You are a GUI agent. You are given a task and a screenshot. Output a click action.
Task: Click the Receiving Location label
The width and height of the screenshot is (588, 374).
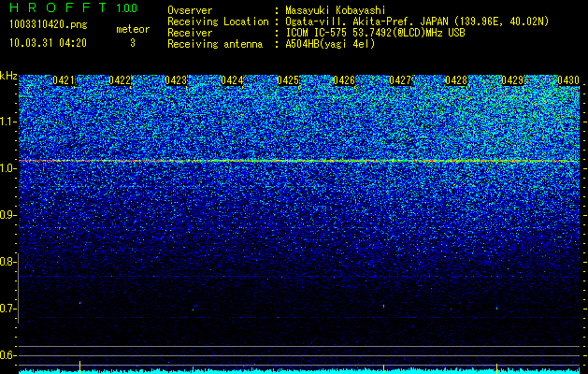point(218,22)
